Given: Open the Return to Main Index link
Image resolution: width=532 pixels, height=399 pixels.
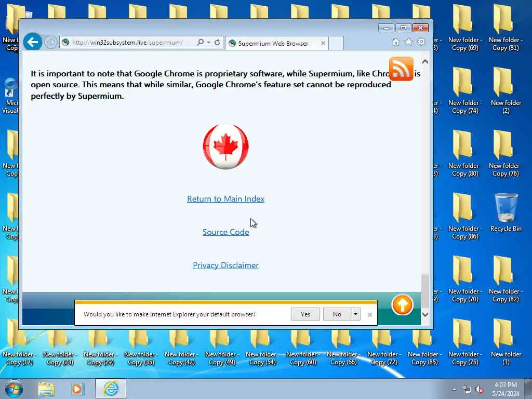Looking at the screenshot, I should pyautogui.click(x=225, y=199).
